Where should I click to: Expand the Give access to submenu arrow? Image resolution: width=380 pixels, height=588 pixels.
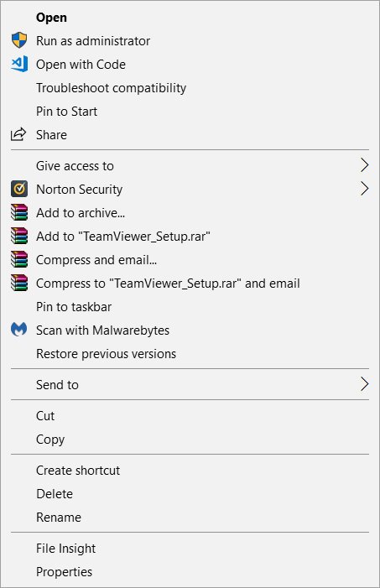click(364, 165)
